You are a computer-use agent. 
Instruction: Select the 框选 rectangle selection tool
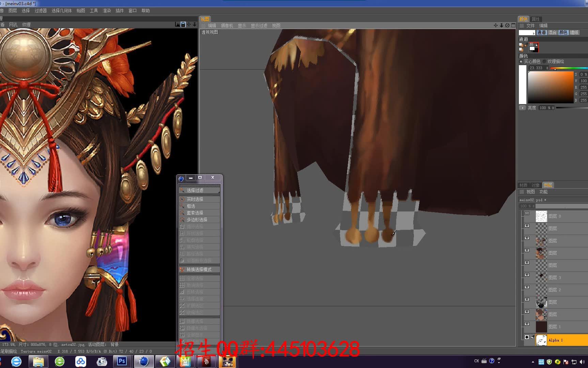click(x=199, y=206)
